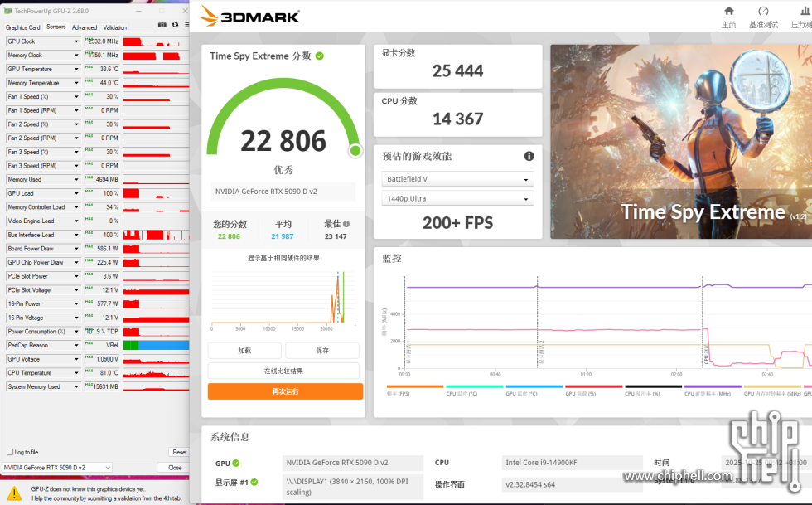Click the PerfCap Reason colored bar
Screen dimensions: 812x505
pyautogui.click(x=156, y=345)
